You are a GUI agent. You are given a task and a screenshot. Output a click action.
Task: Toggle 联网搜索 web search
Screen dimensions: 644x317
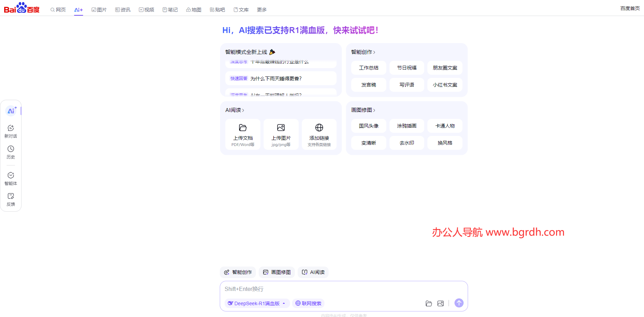click(308, 303)
